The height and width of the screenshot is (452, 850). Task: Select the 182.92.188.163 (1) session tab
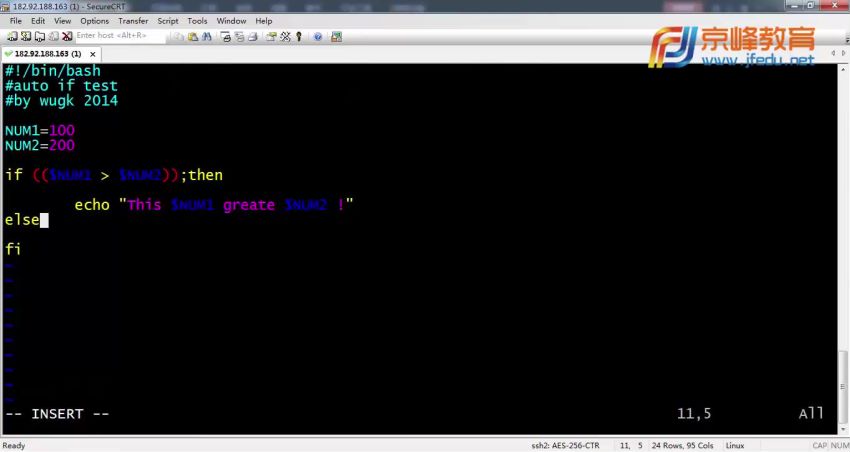[x=45, y=53]
